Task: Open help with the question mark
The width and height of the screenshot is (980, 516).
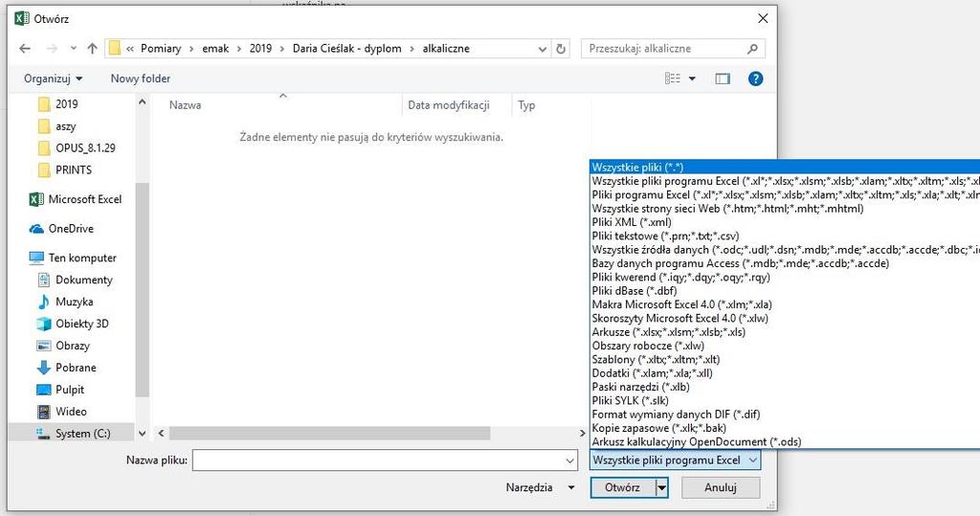Action: pyautogui.click(x=756, y=79)
